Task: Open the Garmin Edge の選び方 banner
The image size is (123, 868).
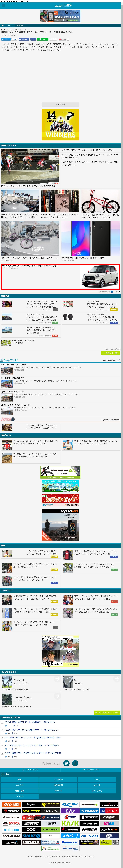Action: (60, 651)
